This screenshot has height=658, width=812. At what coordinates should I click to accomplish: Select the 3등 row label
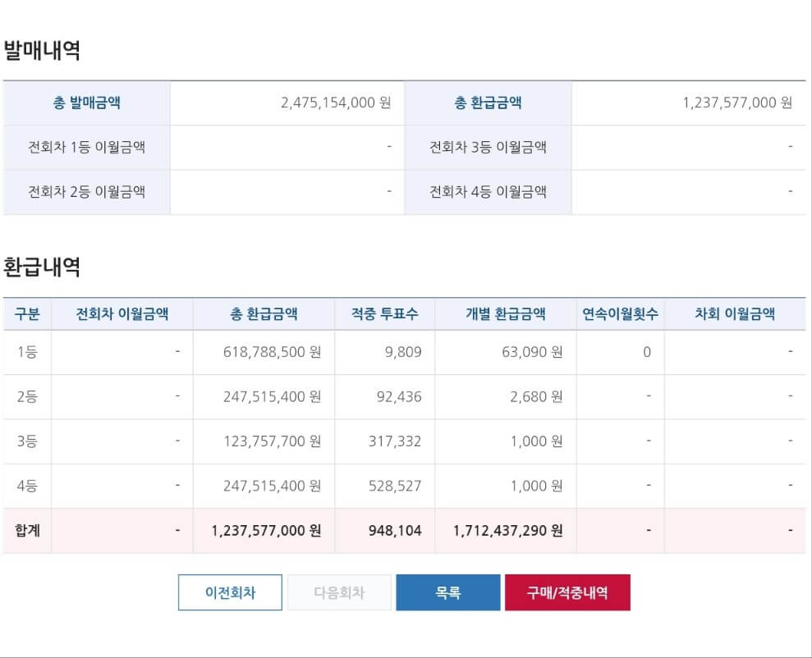[27, 441]
